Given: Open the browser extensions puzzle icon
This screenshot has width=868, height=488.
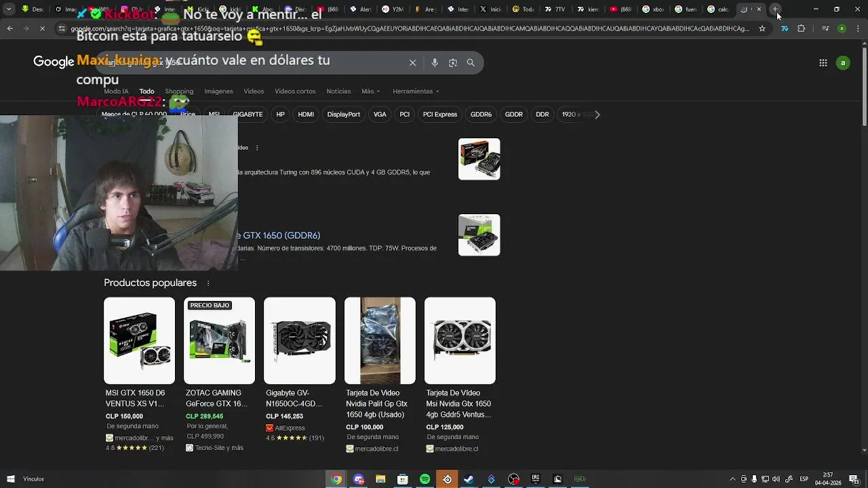Looking at the screenshot, I should pos(802,28).
